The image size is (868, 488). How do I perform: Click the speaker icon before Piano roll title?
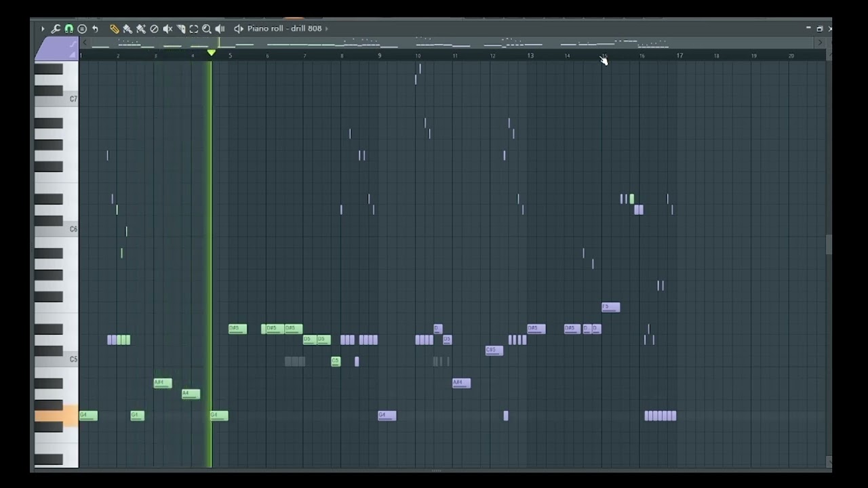click(238, 28)
